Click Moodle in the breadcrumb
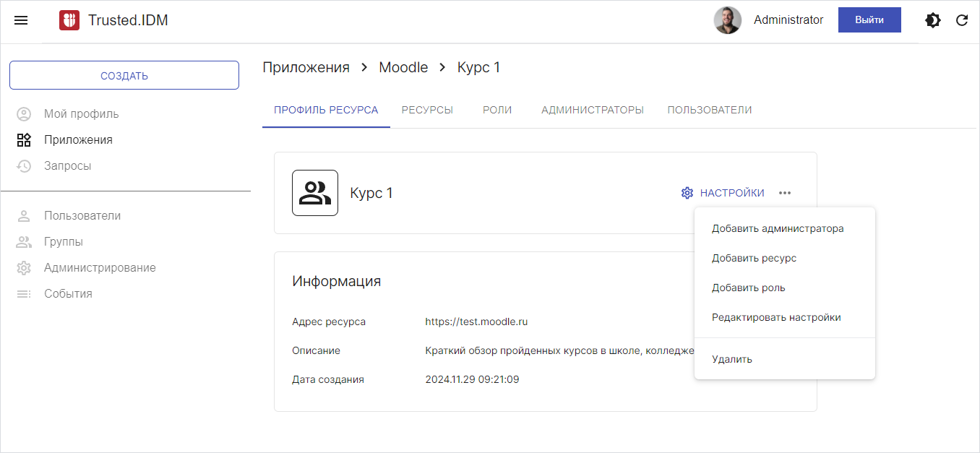Viewport: 980px width, 453px height. click(403, 68)
